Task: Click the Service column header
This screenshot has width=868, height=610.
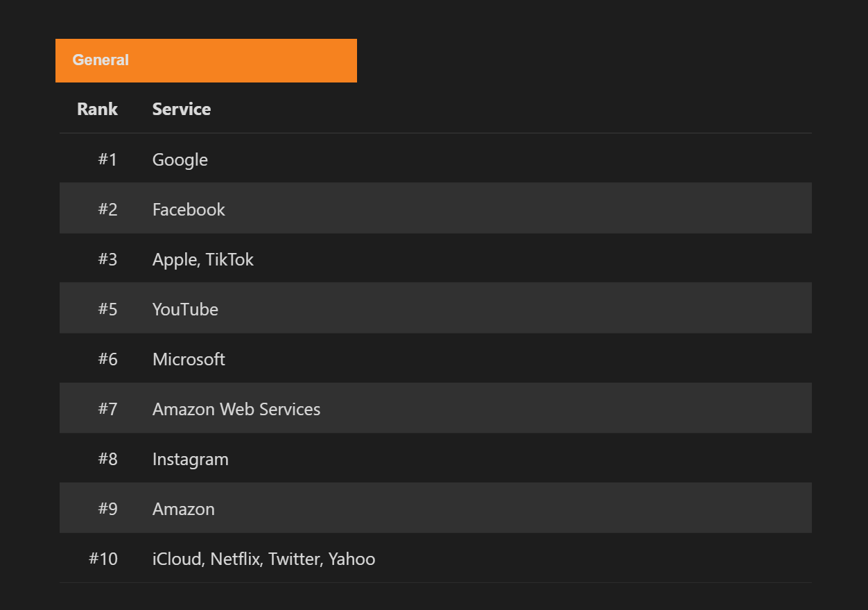Action: point(182,109)
